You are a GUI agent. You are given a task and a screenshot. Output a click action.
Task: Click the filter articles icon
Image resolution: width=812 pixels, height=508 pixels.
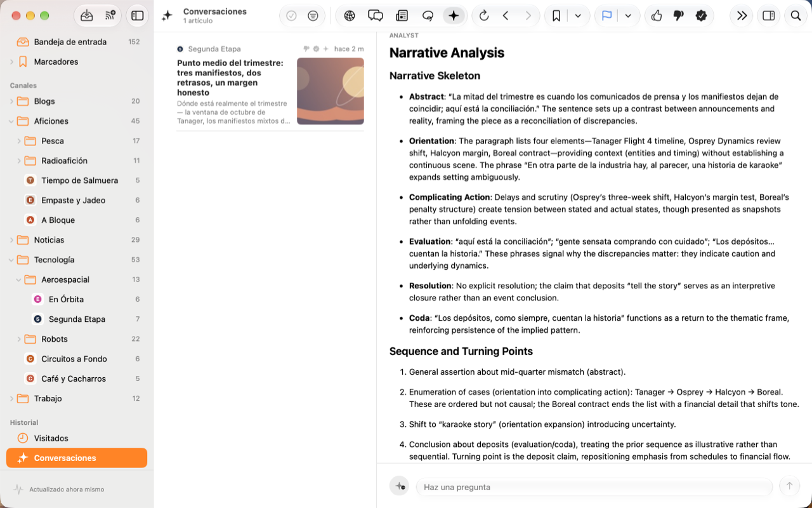pyautogui.click(x=313, y=16)
